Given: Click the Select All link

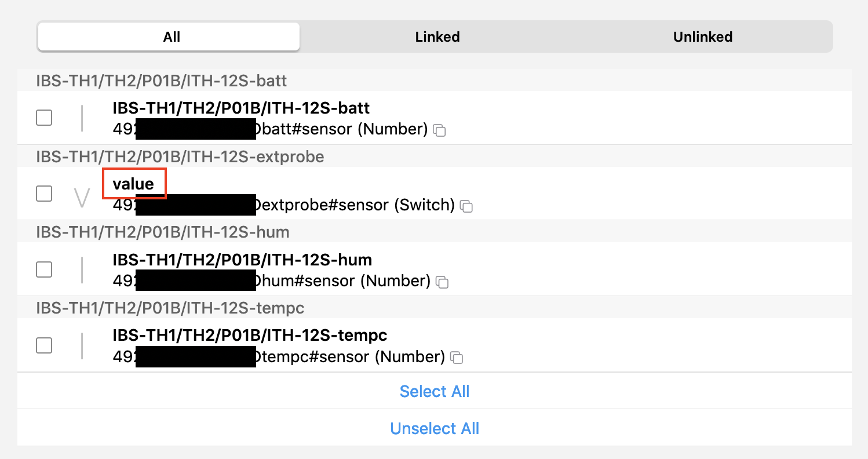Looking at the screenshot, I should [x=435, y=391].
